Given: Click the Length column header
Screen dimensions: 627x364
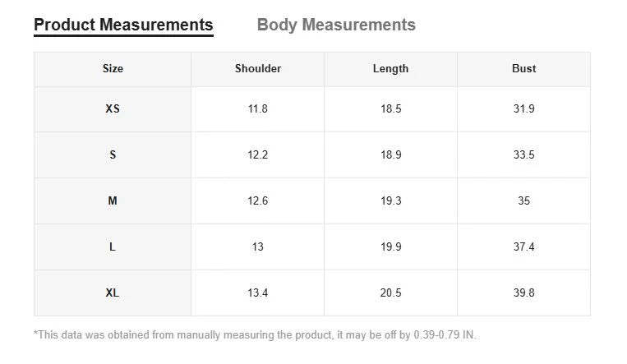Looking at the screenshot, I should [390, 69].
